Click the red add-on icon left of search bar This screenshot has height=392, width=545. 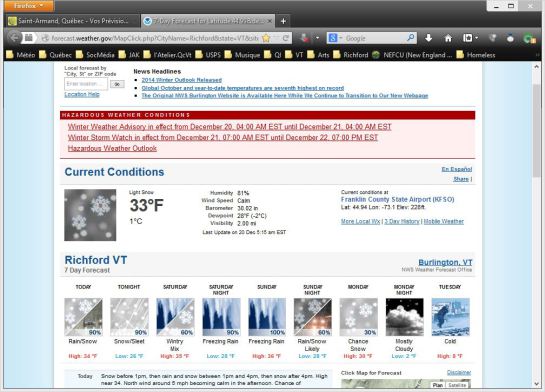tap(305, 38)
